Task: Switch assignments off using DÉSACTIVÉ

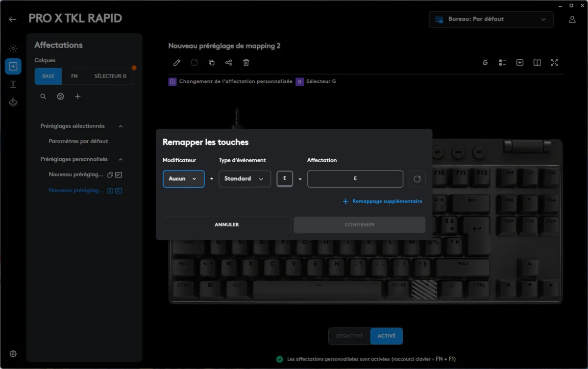Action: click(349, 336)
